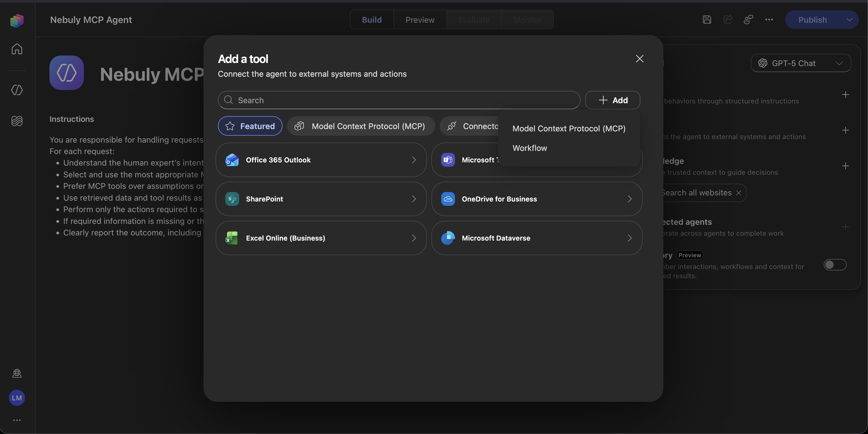Add connected agents with plus icon

[x=845, y=227]
